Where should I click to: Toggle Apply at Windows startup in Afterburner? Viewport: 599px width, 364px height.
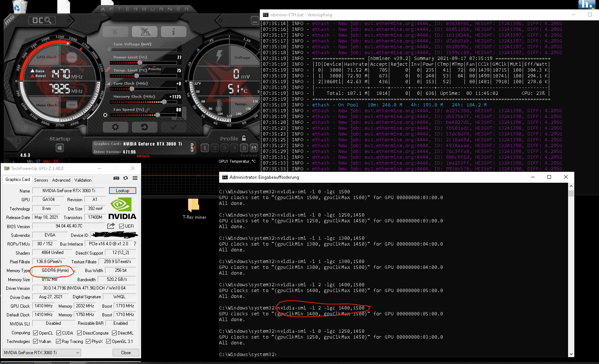tap(60, 148)
